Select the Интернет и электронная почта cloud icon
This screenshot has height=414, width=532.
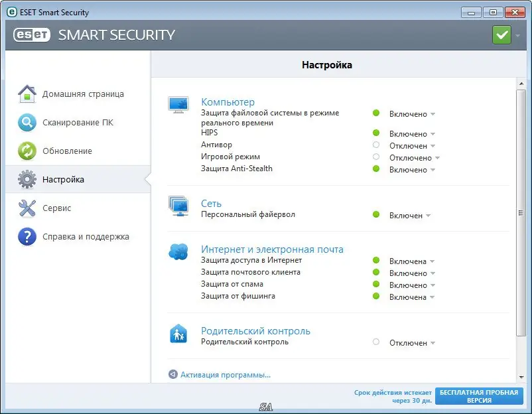[178, 252]
